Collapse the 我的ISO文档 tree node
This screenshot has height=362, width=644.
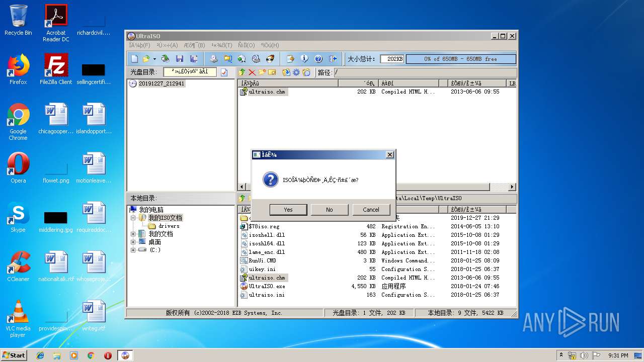tap(133, 218)
